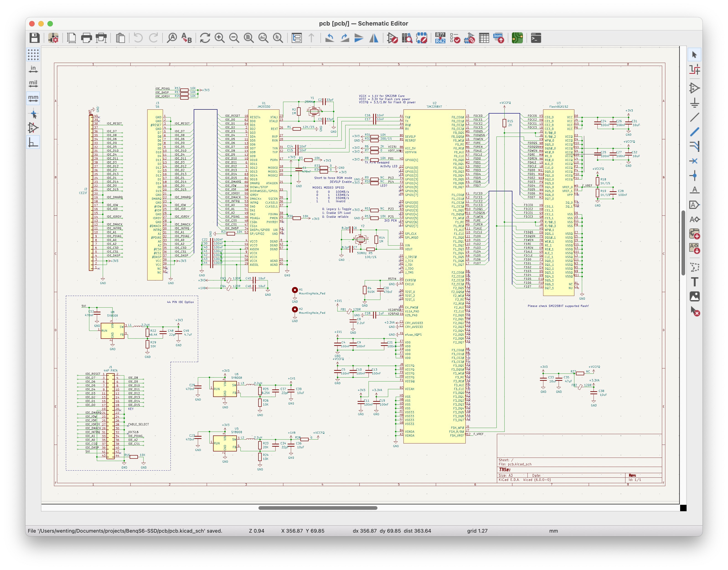Click the horizontal scrollbar thumb
This screenshot has width=728, height=570.
point(318,508)
